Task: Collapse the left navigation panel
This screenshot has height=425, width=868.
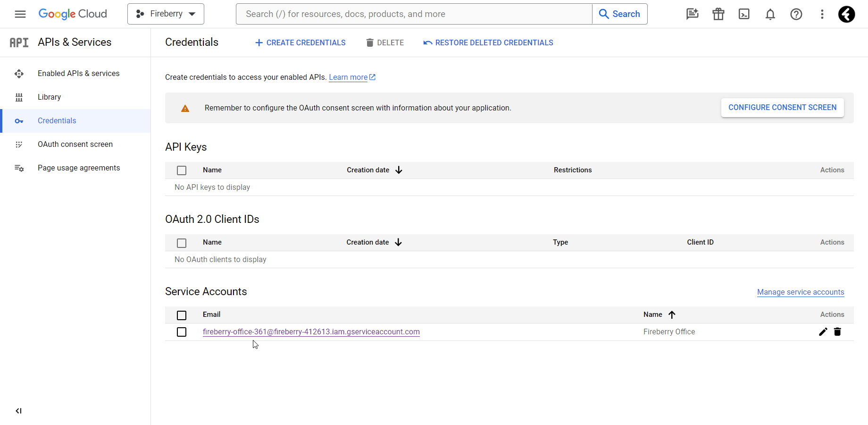Action: pyautogui.click(x=18, y=411)
